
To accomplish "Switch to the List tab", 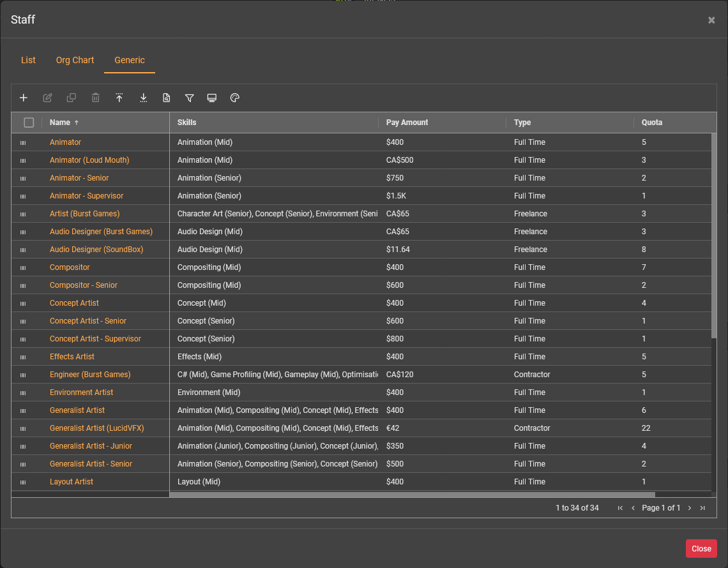I will click(28, 60).
